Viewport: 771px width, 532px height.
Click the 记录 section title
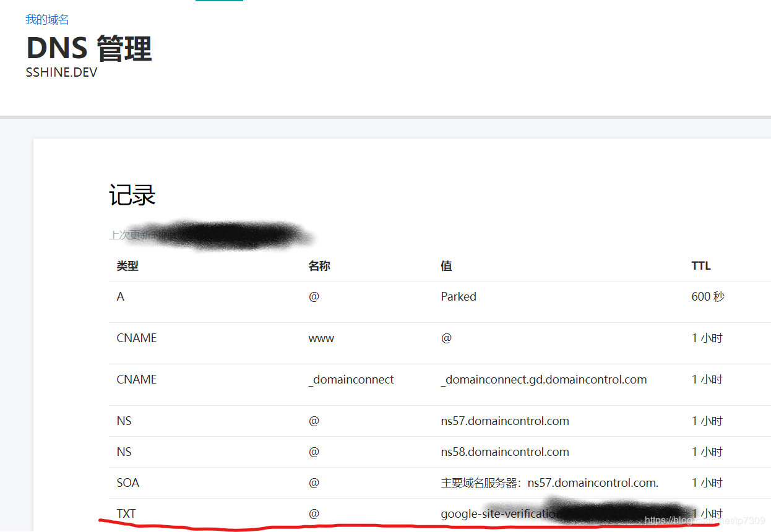coord(131,195)
